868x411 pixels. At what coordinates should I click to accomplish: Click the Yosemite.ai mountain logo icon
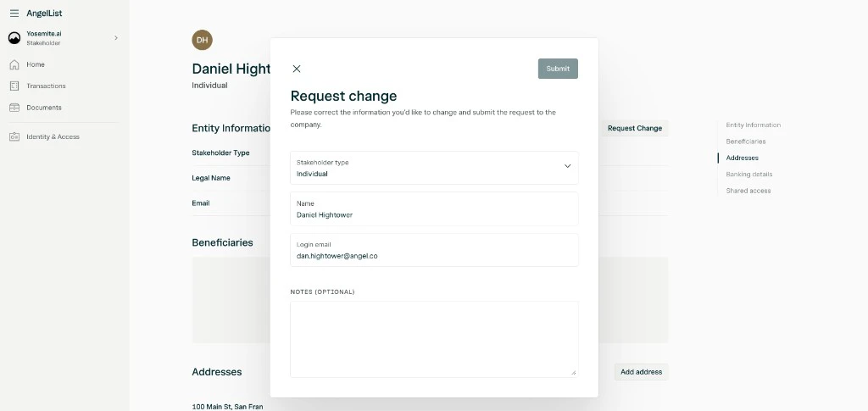14,37
